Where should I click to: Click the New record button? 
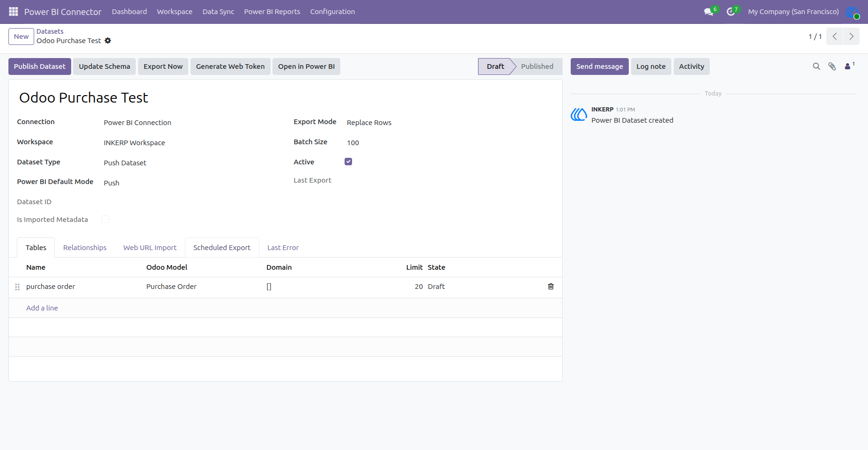coord(21,37)
